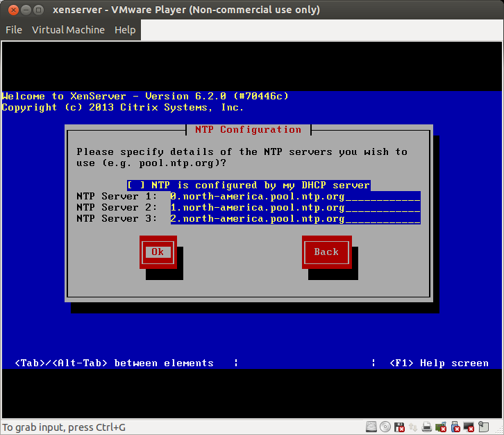
Task: Open the Help menu
Action: pyautogui.click(x=125, y=30)
